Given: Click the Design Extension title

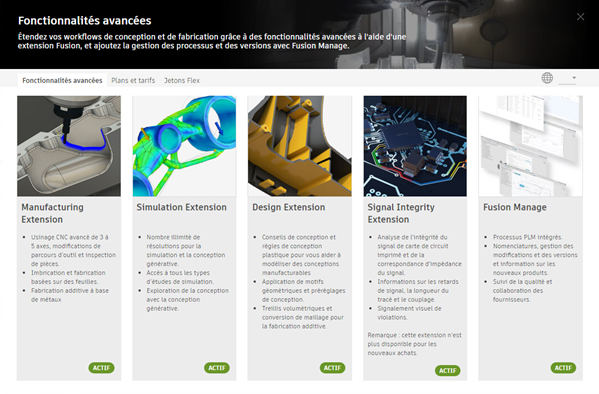Looking at the screenshot, I should click(x=288, y=207).
